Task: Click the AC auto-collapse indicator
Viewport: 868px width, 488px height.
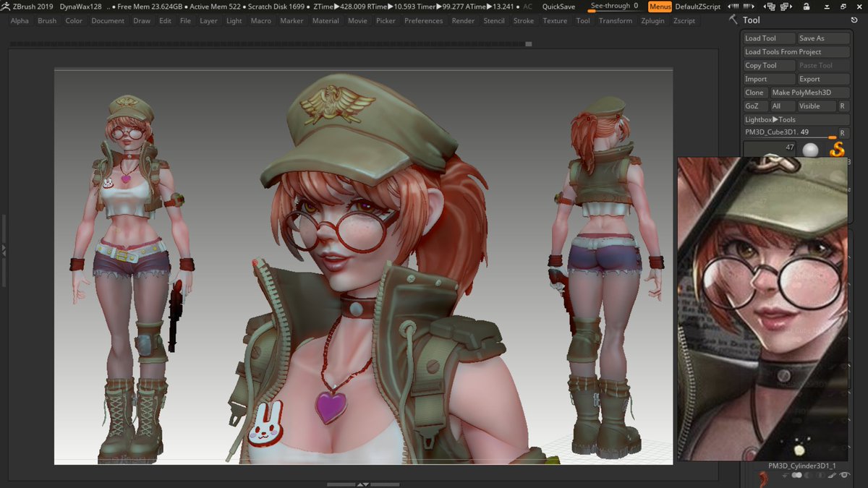Action: 527,7
